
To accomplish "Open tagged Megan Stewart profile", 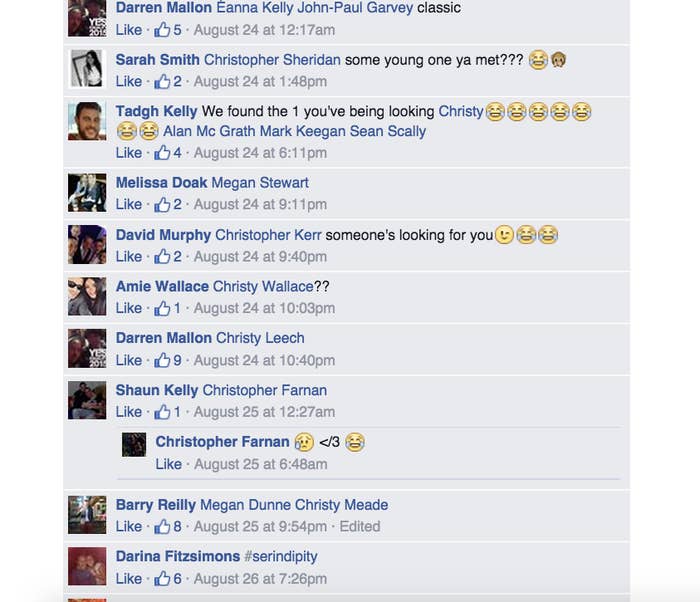I will coord(260,183).
